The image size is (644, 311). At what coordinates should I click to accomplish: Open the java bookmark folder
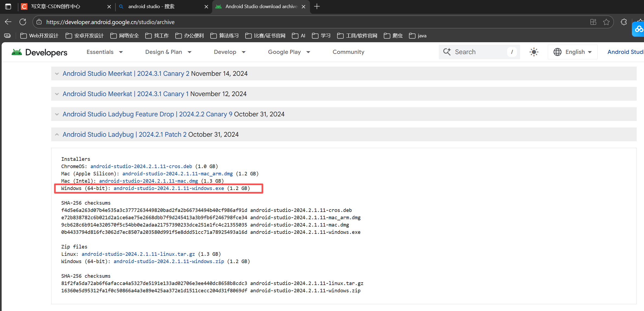click(x=418, y=36)
